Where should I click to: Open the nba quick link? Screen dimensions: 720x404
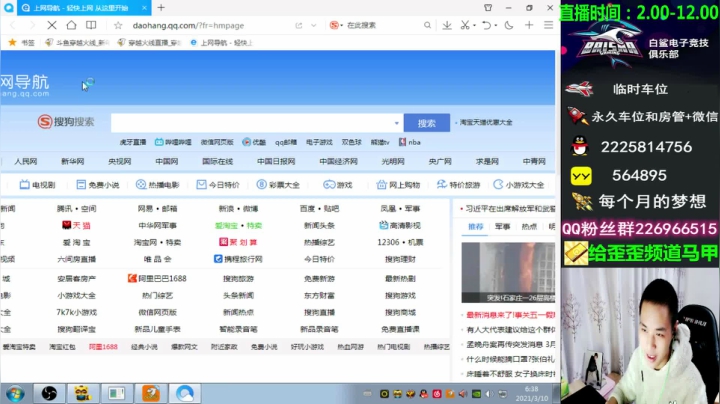click(410, 142)
